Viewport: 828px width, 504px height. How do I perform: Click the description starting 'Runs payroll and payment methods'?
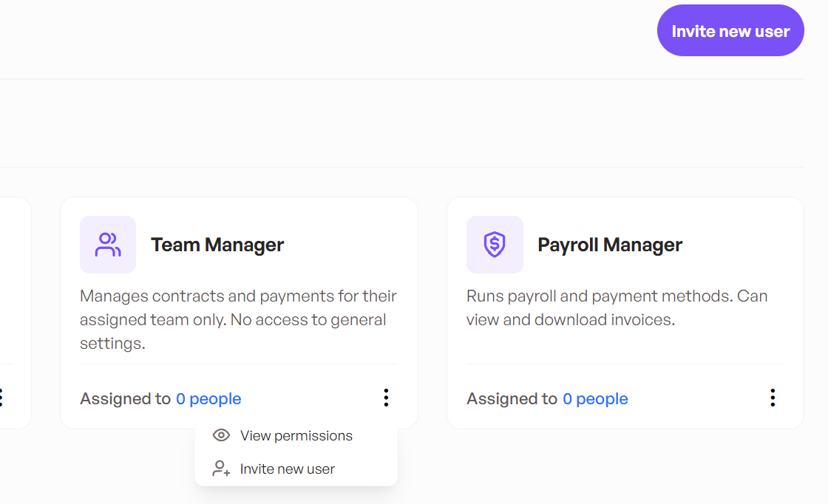pyautogui.click(x=617, y=307)
